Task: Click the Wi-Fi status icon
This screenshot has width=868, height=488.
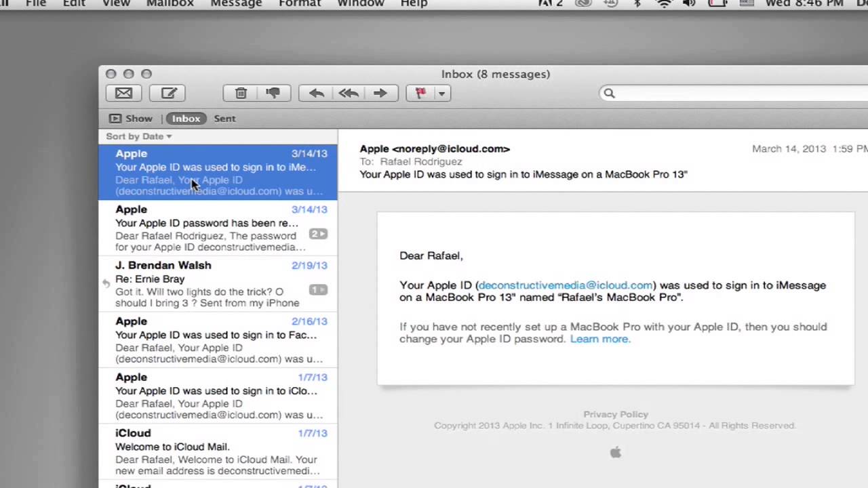Action: (663, 3)
